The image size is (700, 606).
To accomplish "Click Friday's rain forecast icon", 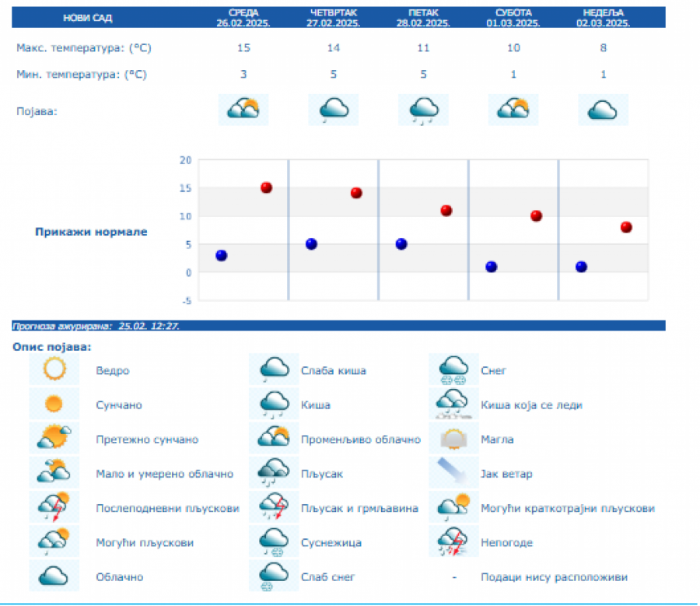I will coord(423,110).
